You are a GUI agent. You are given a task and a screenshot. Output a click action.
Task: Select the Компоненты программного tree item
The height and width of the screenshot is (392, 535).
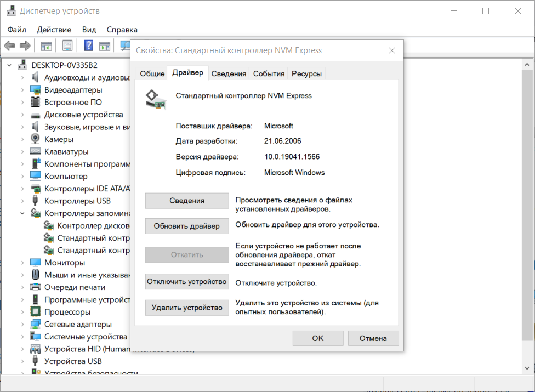[x=81, y=164]
